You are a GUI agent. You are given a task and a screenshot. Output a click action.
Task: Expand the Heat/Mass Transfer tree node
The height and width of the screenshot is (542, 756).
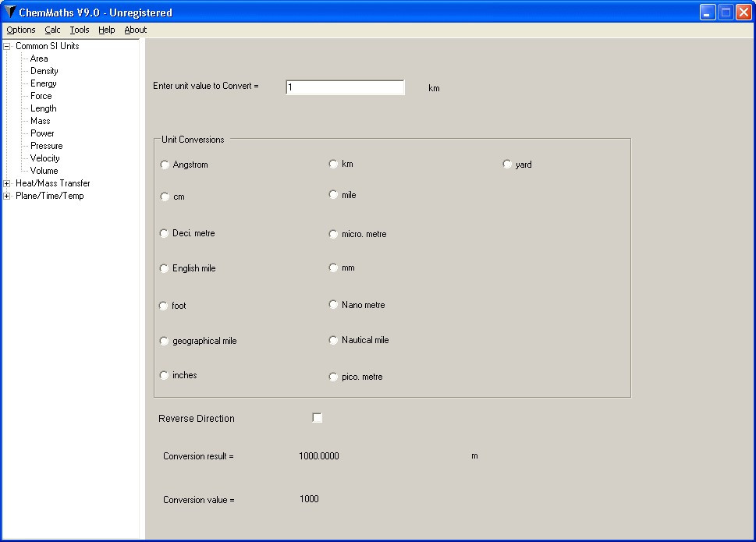click(x=7, y=183)
